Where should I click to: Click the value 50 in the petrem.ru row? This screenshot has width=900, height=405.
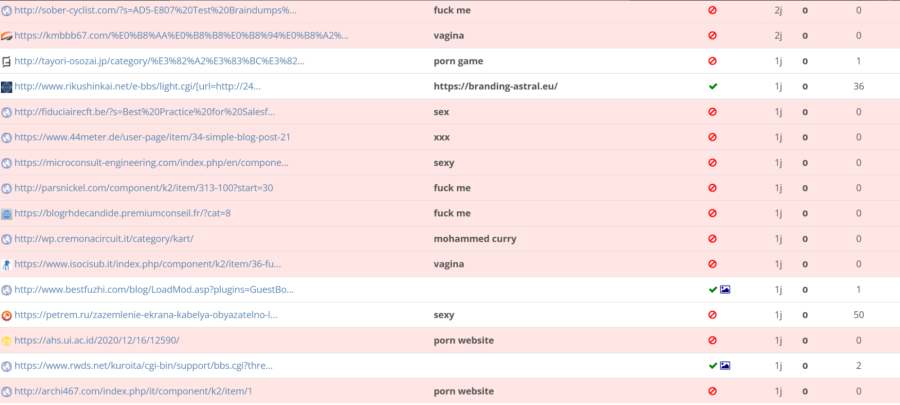[x=858, y=315]
